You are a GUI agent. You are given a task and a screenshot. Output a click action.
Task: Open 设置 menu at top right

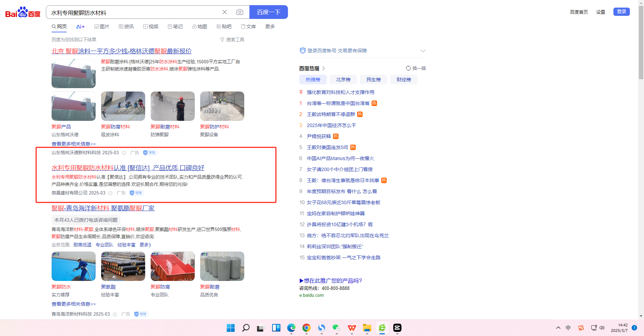601,12
